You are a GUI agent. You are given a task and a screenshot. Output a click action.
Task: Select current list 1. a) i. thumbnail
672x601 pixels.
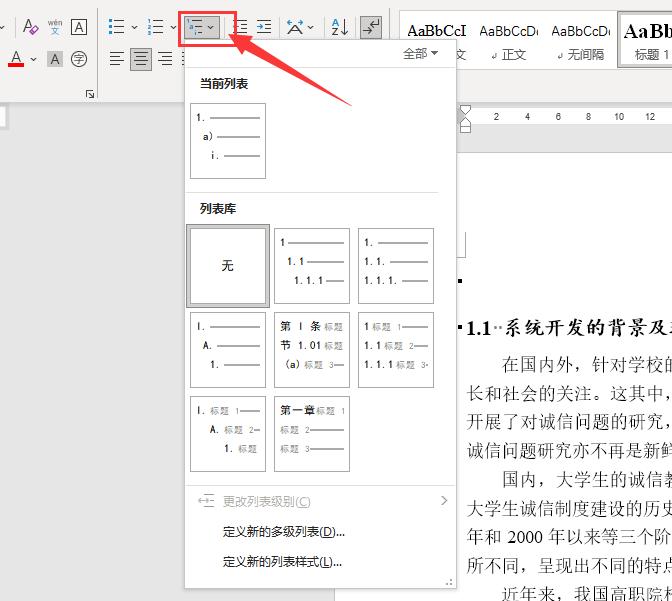pyautogui.click(x=228, y=141)
